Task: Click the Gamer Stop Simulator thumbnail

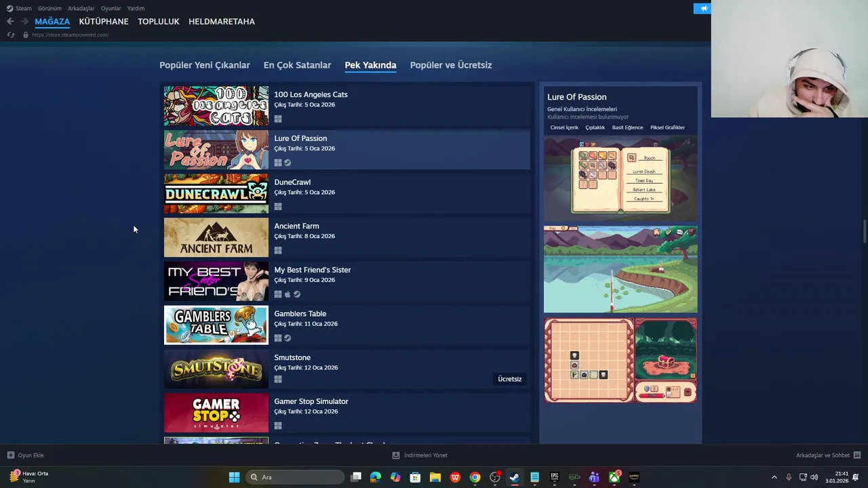Action: 216,413
